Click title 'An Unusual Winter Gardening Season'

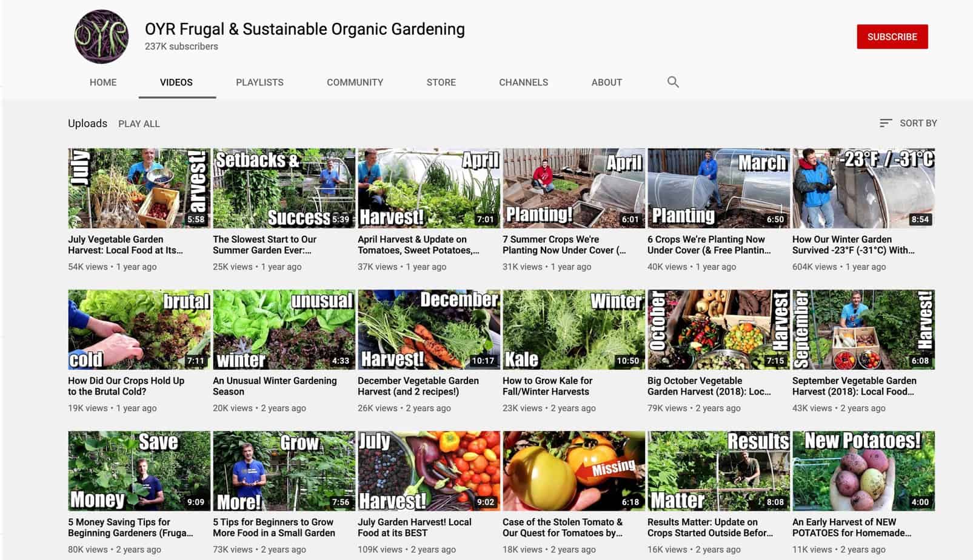tap(275, 386)
